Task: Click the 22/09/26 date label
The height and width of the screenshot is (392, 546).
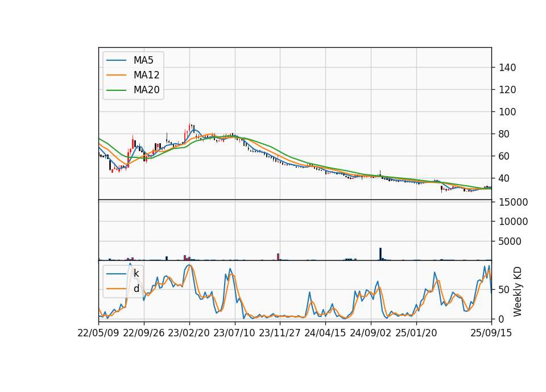Action: point(144,333)
